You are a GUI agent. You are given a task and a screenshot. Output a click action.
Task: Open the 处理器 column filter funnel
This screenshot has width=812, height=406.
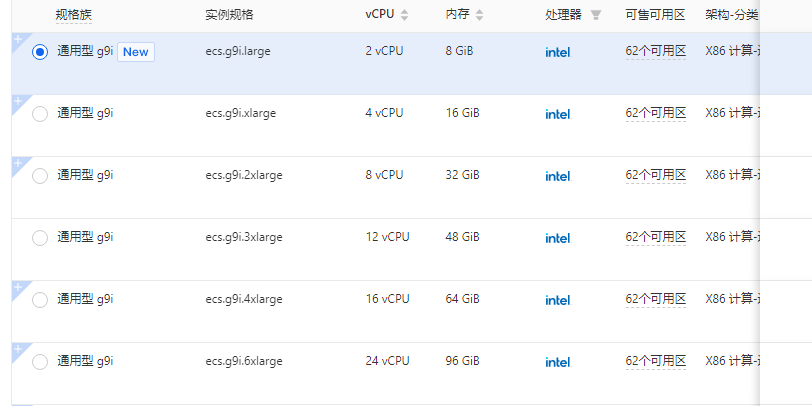point(596,15)
